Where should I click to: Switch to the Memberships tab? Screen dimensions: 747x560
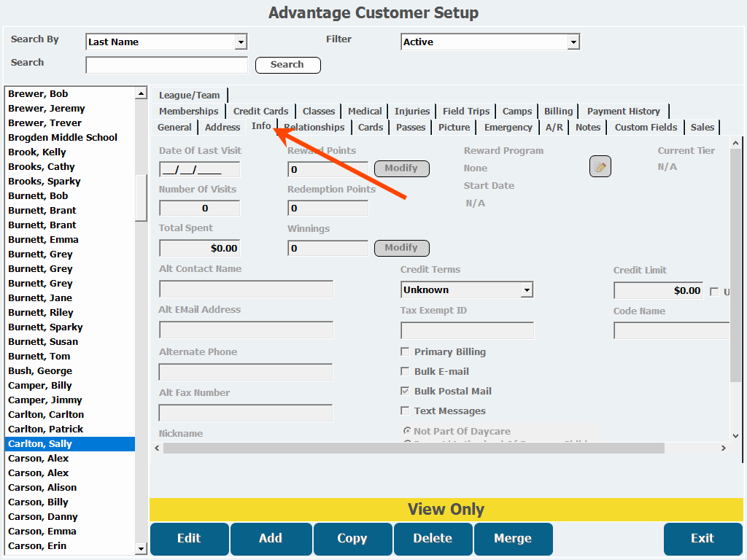pos(188,112)
